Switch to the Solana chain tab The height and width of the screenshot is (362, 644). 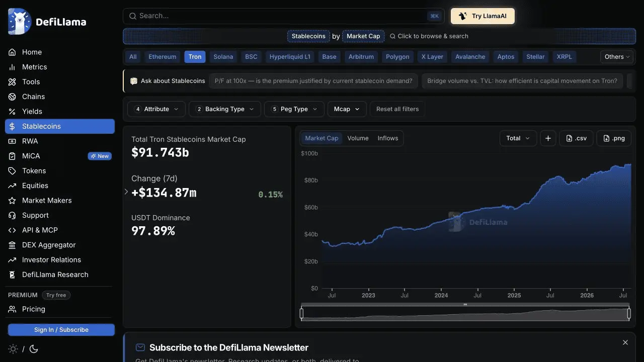[223, 57]
